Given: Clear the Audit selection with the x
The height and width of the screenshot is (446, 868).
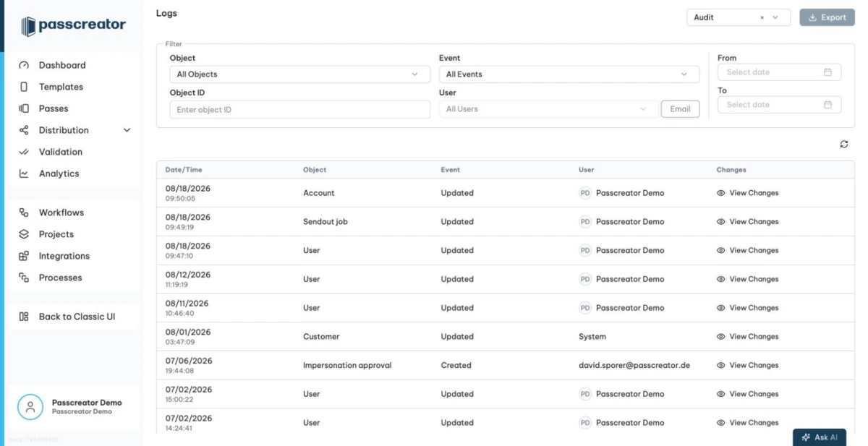Looking at the screenshot, I should pos(762,17).
